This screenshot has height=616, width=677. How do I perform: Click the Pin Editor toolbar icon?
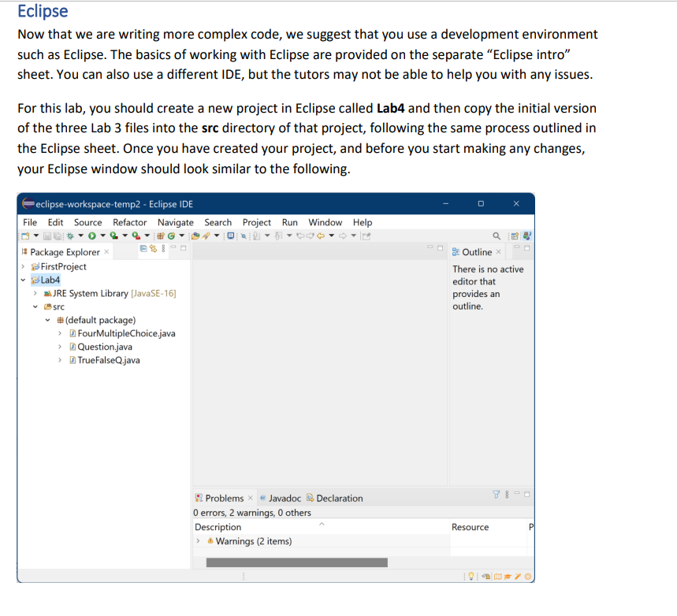pos(366,236)
